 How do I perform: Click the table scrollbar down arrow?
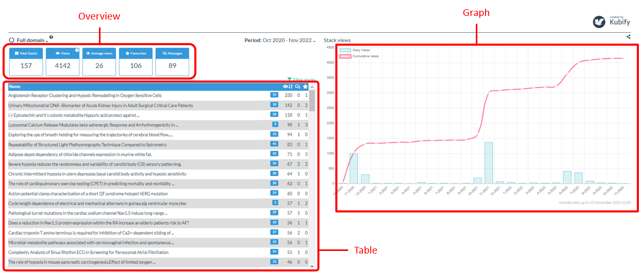coord(312,266)
